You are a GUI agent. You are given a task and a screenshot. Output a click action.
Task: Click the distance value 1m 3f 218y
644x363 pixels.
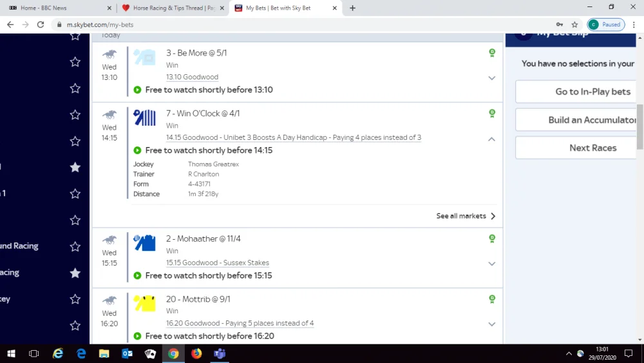tap(203, 193)
